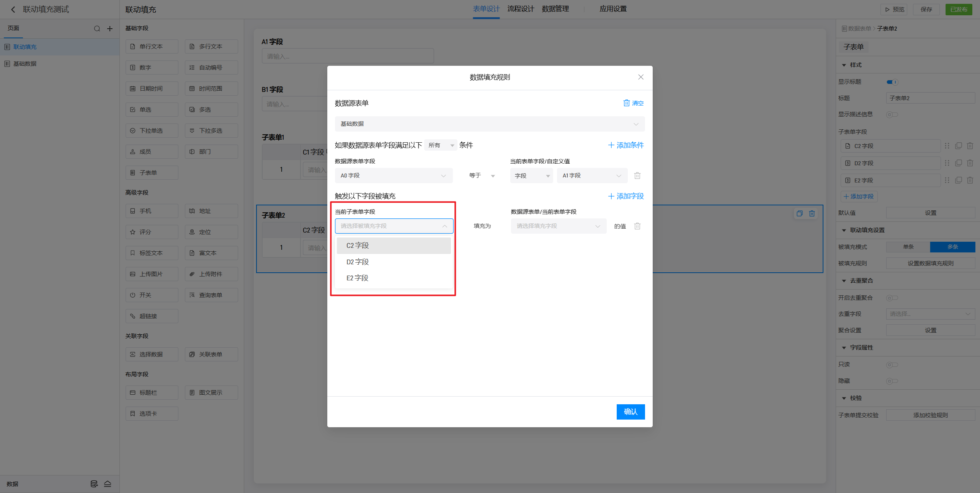Toggle the 显示标题 switch
This screenshot has height=493, width=980.
click(892, 82)
